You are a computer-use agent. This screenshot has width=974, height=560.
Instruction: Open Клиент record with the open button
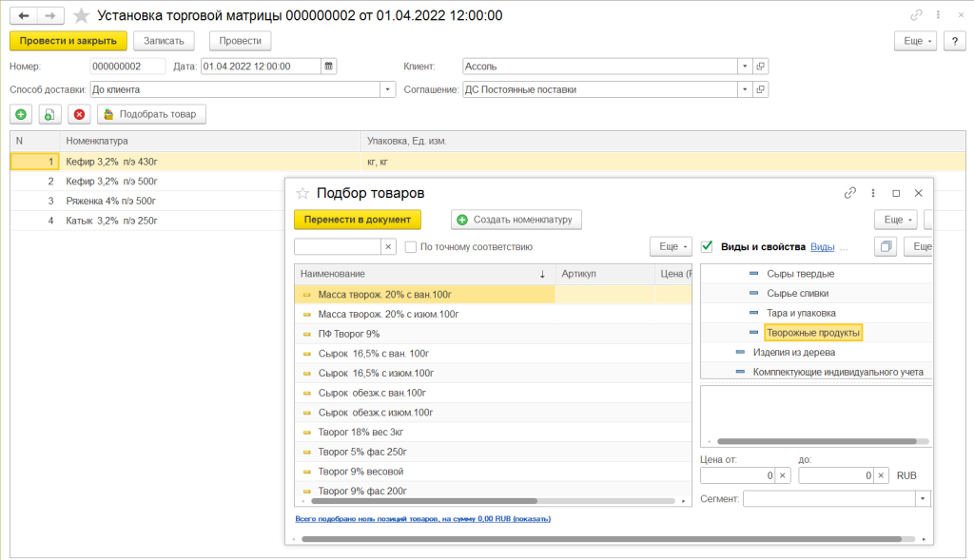(x=760, y=66)
